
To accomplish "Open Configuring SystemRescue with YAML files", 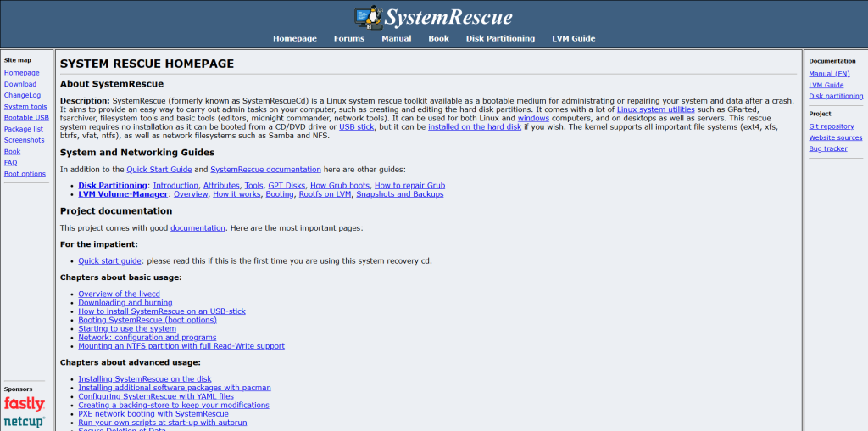I will [156, 397].
